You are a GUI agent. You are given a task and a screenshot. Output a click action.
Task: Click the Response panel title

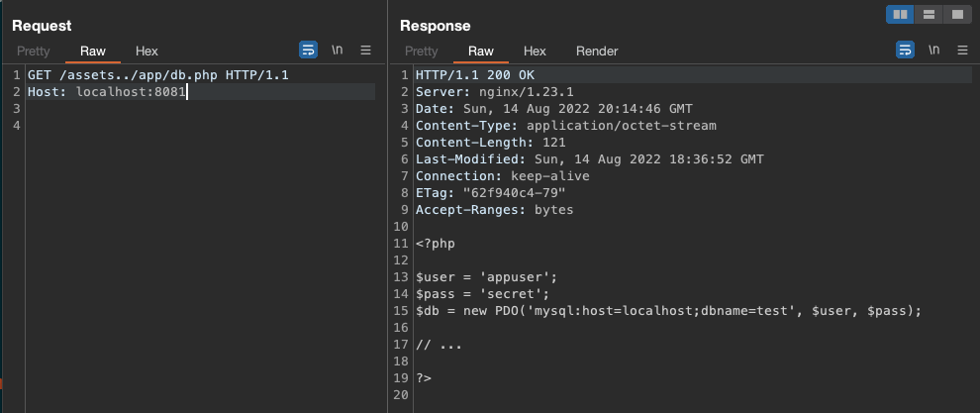click(x=435, y=26)
